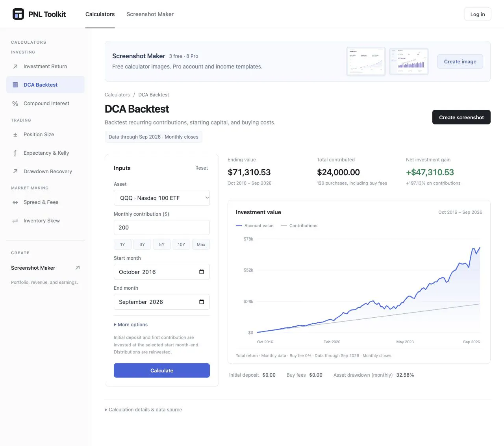Click the PNL Toolkit logo icon
Screen dimensions: 504x446
[x=18, y=14]
